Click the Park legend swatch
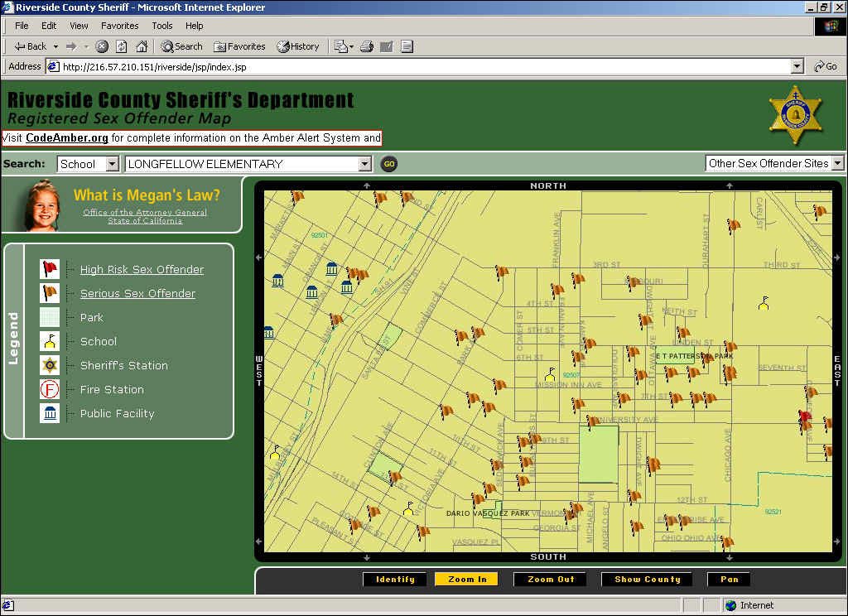 (50, 317)
